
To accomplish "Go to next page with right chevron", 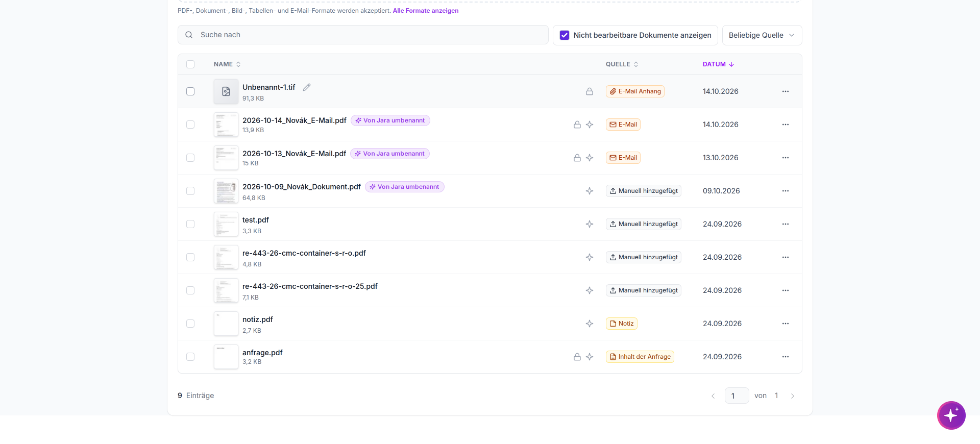I will coord(793,396).
